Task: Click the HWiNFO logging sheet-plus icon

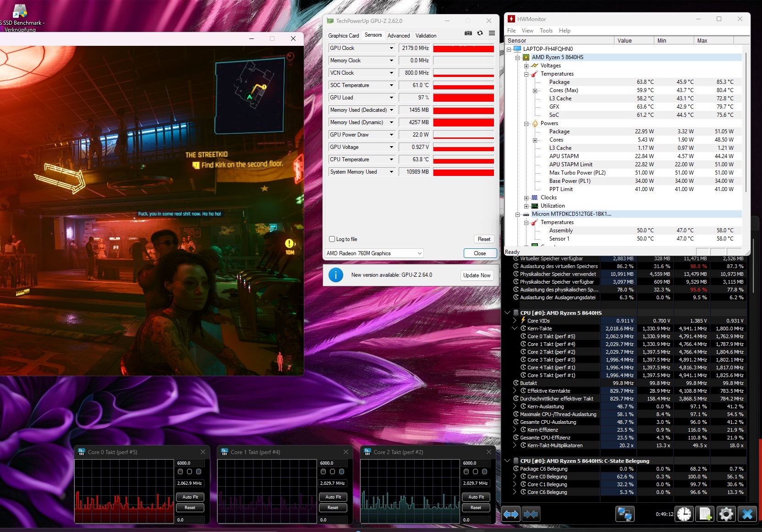Action: [x=705, y=514]
